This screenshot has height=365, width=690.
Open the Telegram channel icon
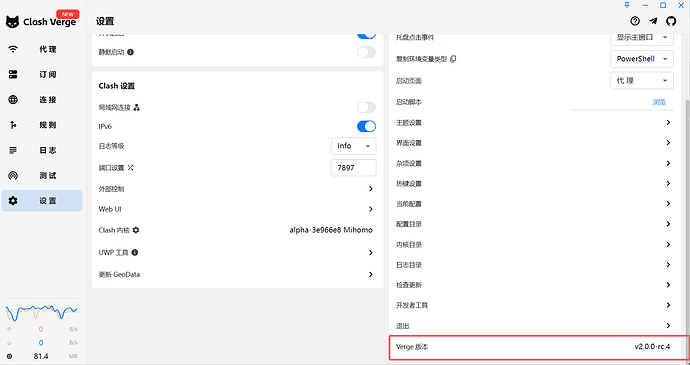(x=653, y=21)
